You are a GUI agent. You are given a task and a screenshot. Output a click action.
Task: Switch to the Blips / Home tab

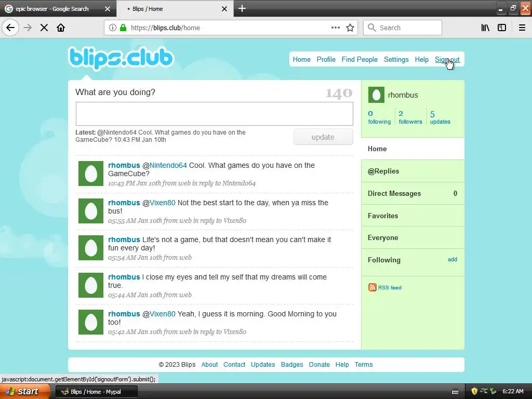pos(175,9)
